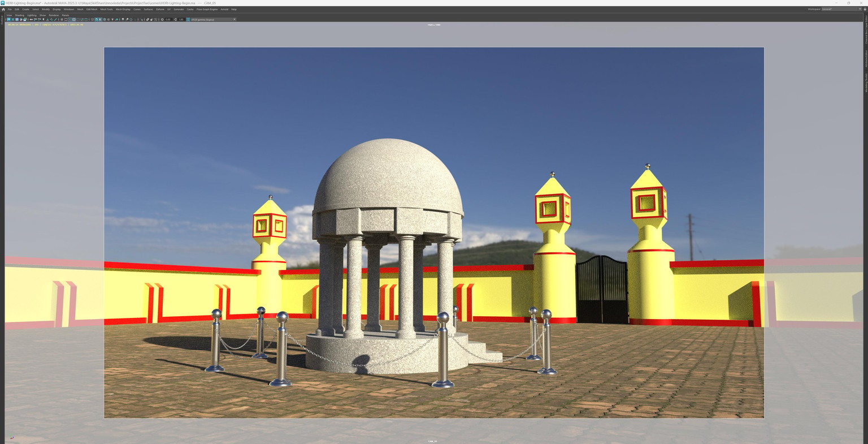Click the Smooth Shade All icon
The image size is (868, 444).
pos(96,19)
